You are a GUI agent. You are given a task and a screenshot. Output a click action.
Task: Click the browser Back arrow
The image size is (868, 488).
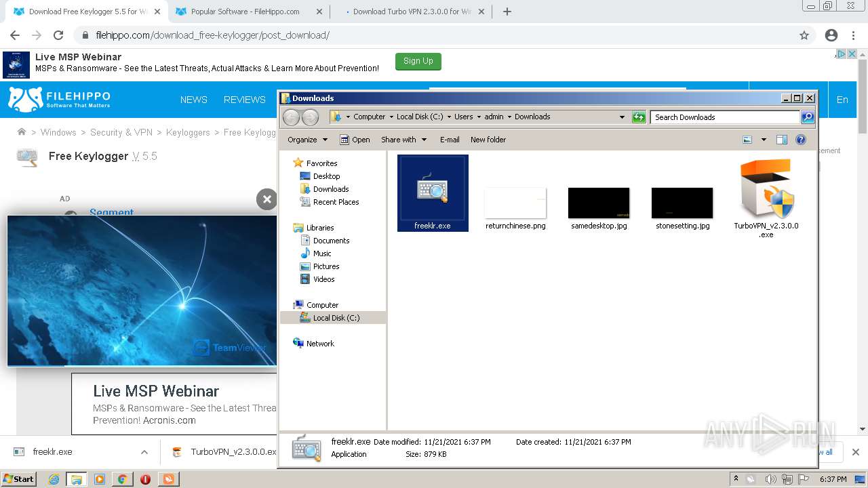15,35
